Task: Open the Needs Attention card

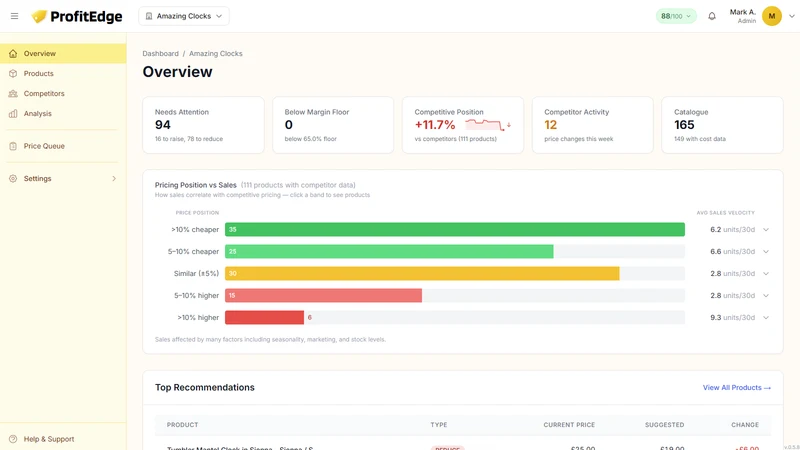Action: pyautogui.click(x=204, y=125)
